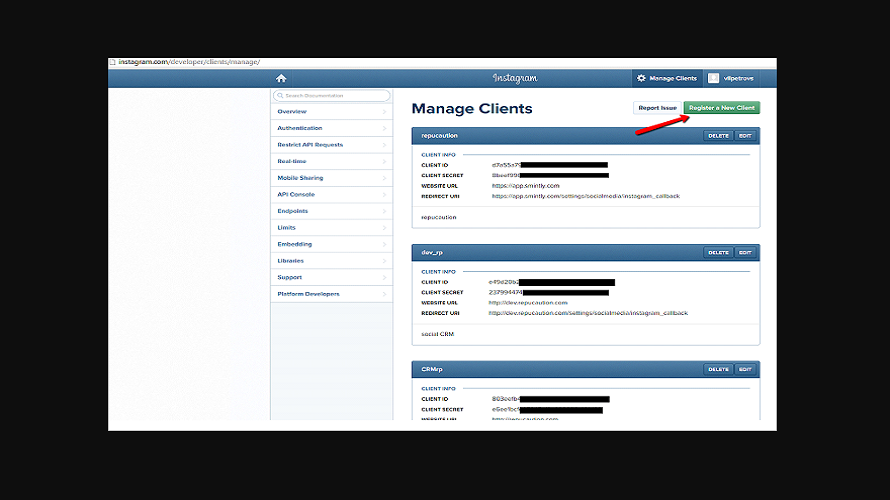Screen dimensions: 890x500
Task: Open the Real-time sidebar item
Action: tap(331, 161)
